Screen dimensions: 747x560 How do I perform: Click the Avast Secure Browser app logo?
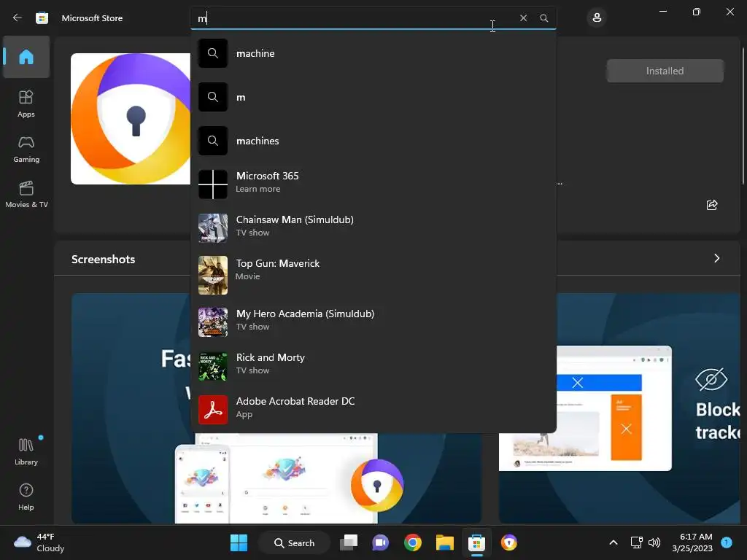pos(131,119)
